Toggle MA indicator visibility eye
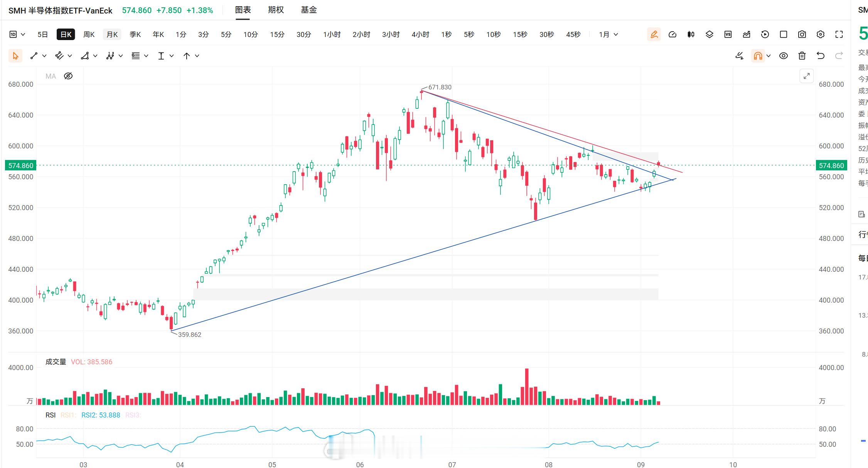Image resolution: width=868 pixels, height=468 pixels. [68, 76]
